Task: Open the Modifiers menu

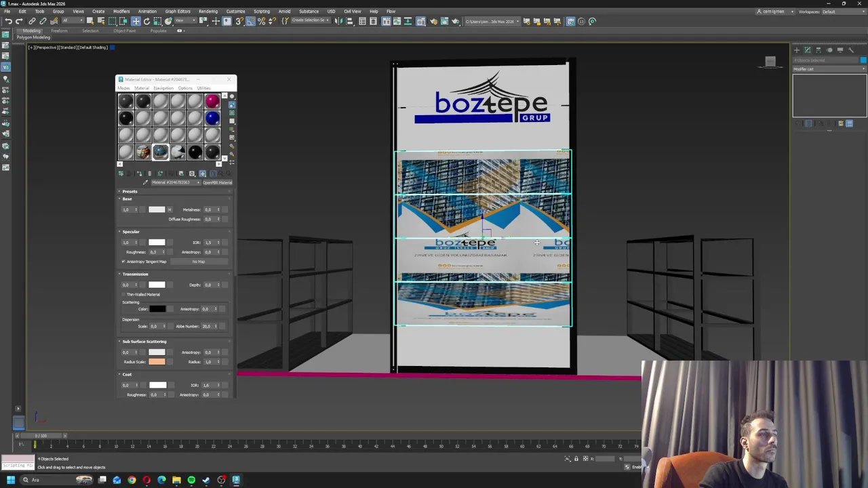Action: point(121,12)
